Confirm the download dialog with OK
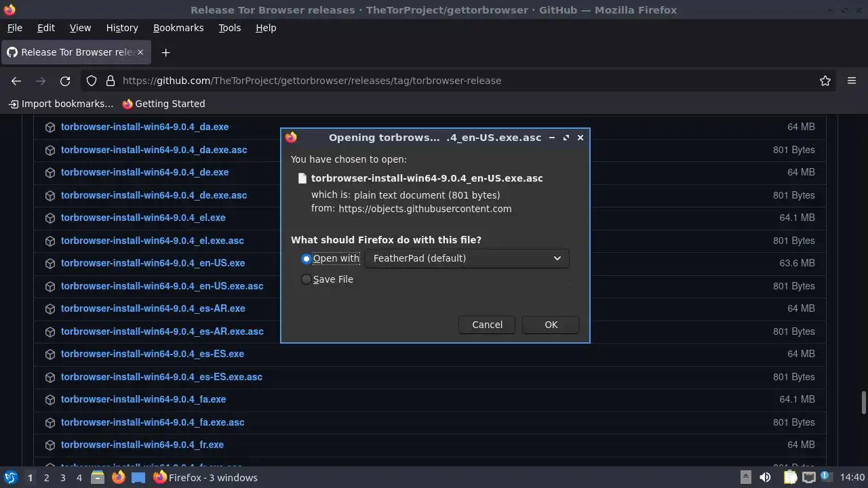Image resolution: width=868 pixels, height=488 pixels. click(x=551, y=325)
